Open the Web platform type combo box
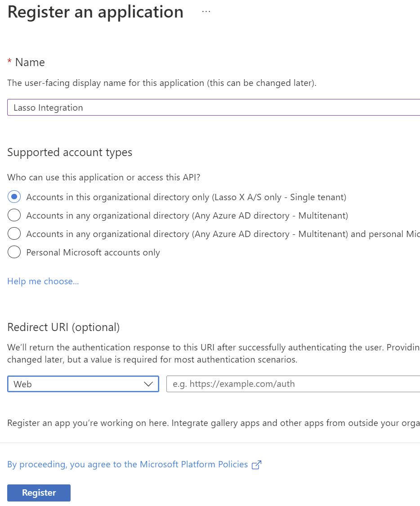 tap(83, 384)
